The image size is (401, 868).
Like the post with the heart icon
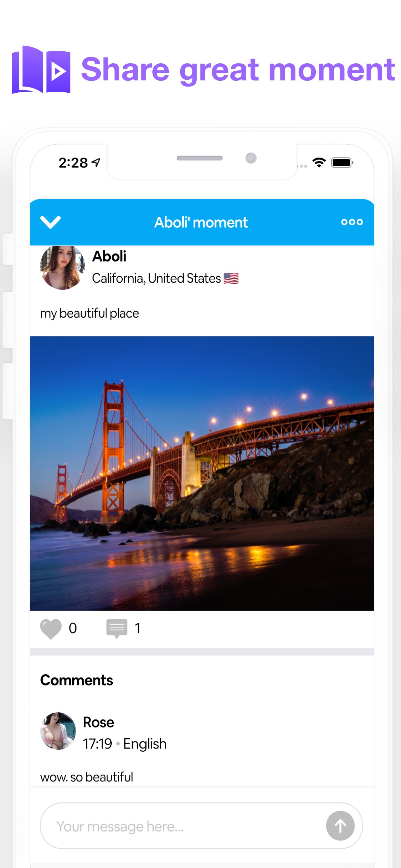(51, 628)
